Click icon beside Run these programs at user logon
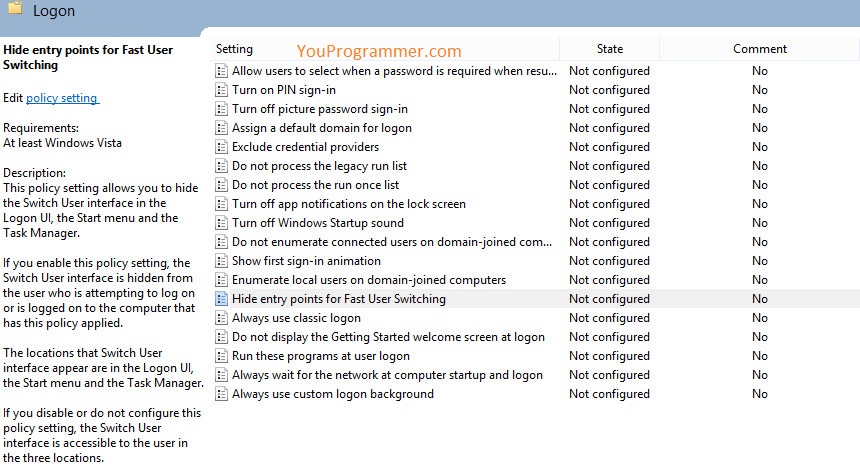 (x=221, y=356)
